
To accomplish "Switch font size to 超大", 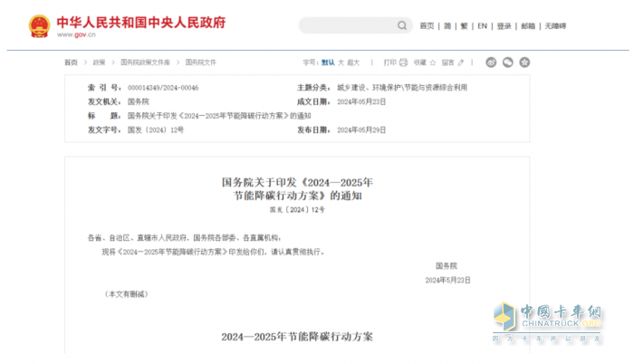I will pyautogui.click(x=354, y=62).
